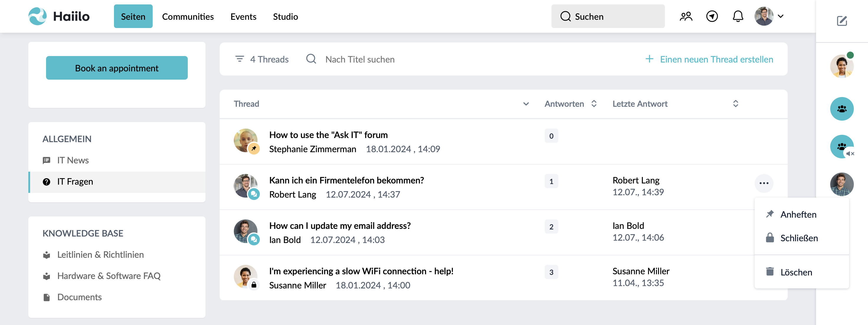
Task: Open 'How can I update my email address?' thread
Action: point(340,226)
